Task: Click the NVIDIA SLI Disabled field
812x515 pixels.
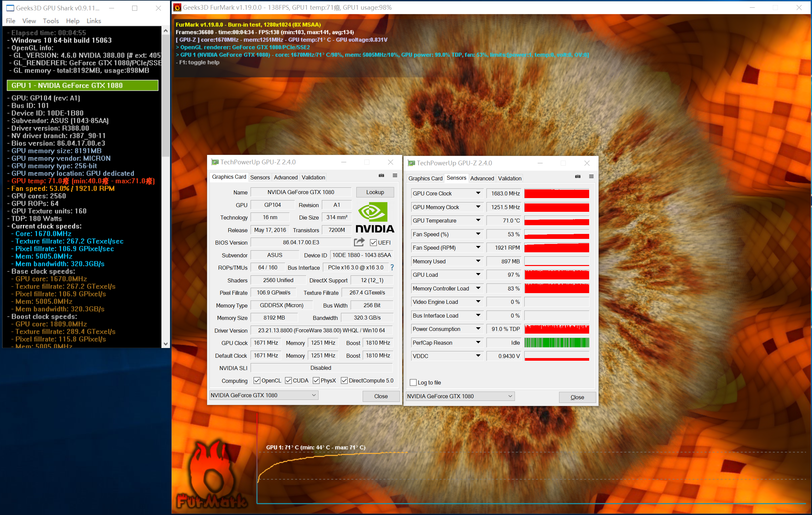Action: (x=322, y=368)
